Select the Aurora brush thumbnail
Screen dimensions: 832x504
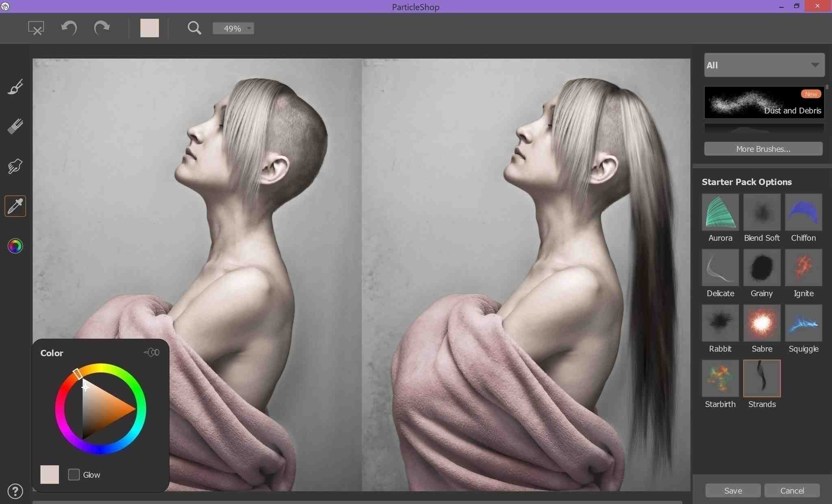(x=720, y=212)
